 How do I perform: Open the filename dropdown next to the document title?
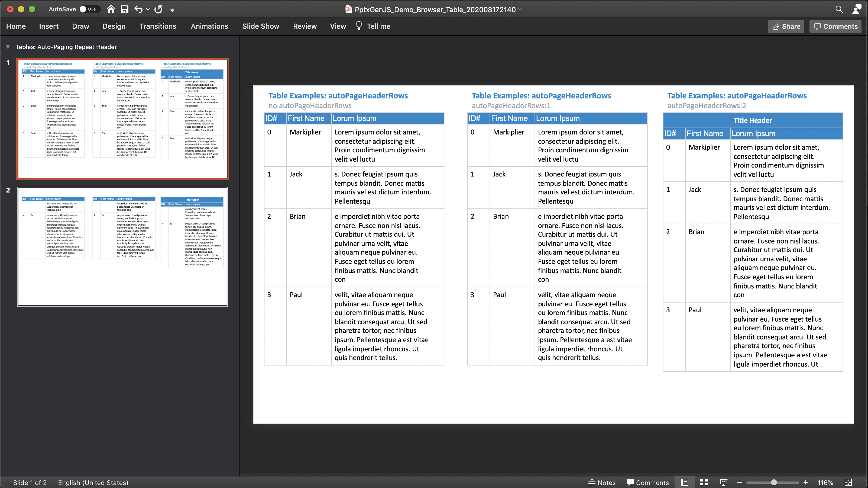coord(520,9)
